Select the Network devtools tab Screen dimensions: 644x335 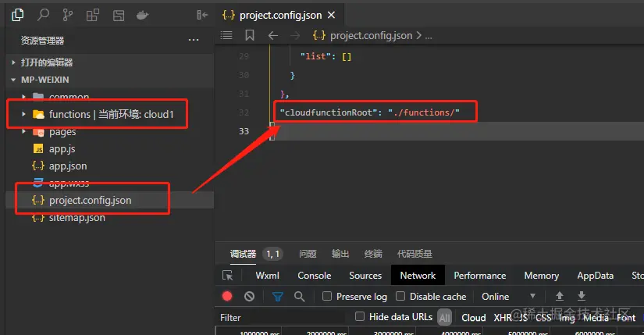pos(418,276)
